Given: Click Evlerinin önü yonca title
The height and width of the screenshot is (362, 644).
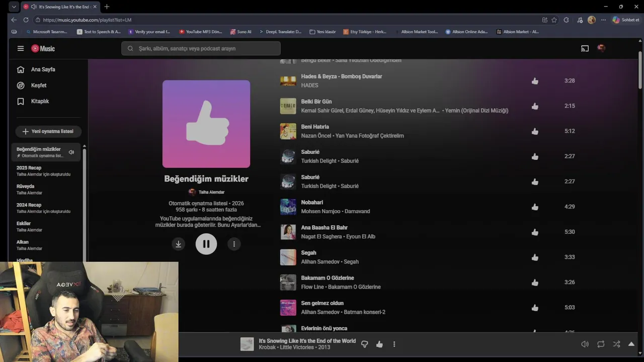Looking at the screenshot, I should tap(324, 328).
